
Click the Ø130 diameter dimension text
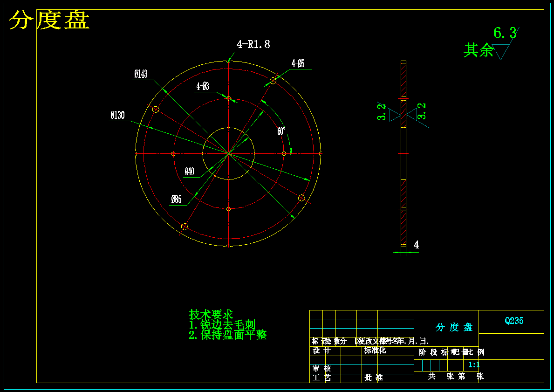click(x=117, y=115)
